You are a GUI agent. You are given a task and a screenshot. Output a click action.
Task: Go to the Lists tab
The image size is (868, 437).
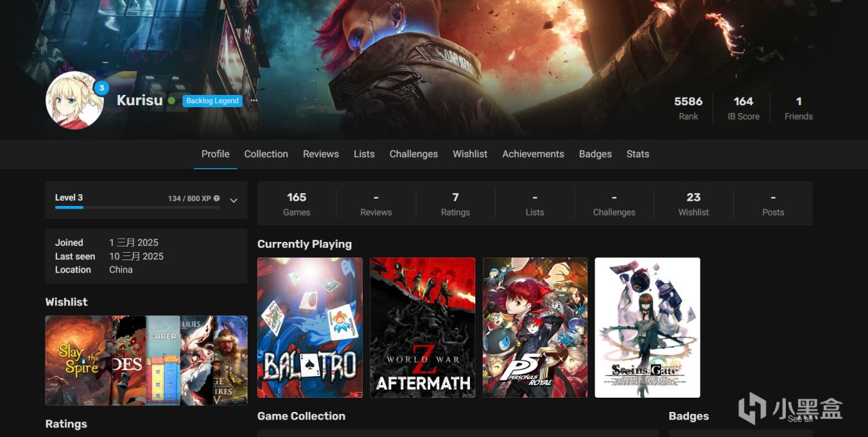tap(364, 154)
